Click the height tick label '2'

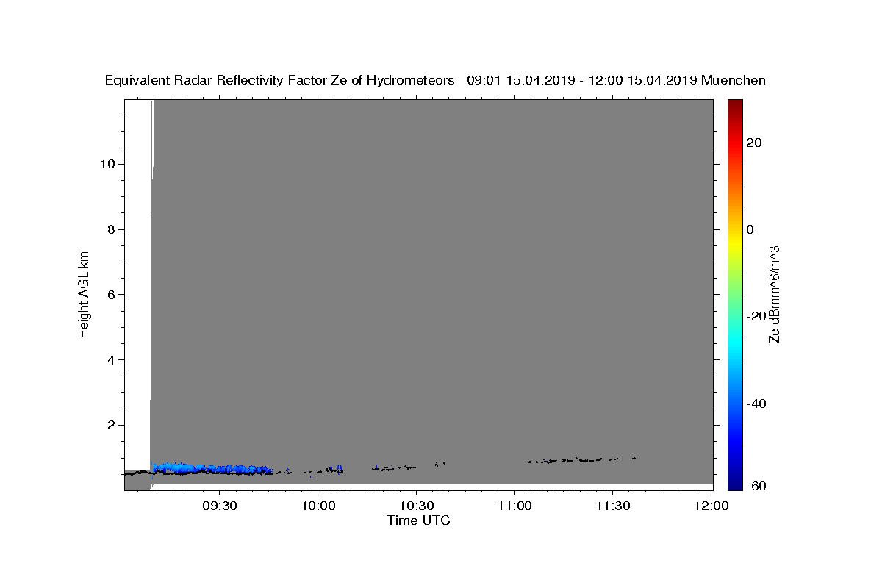point(110,425)
